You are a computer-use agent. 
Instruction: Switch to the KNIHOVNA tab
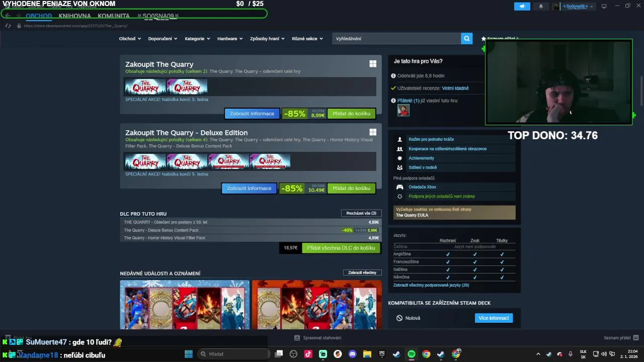[x=74, y=16]
